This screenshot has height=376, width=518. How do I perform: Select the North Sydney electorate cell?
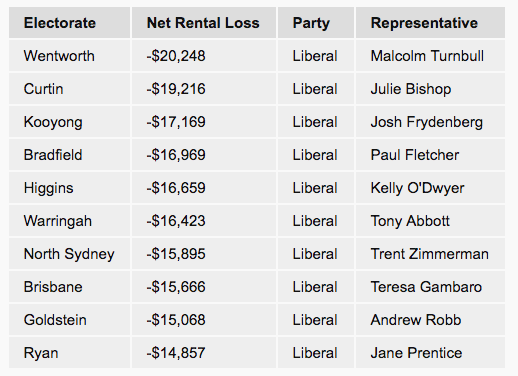[70, 254]
